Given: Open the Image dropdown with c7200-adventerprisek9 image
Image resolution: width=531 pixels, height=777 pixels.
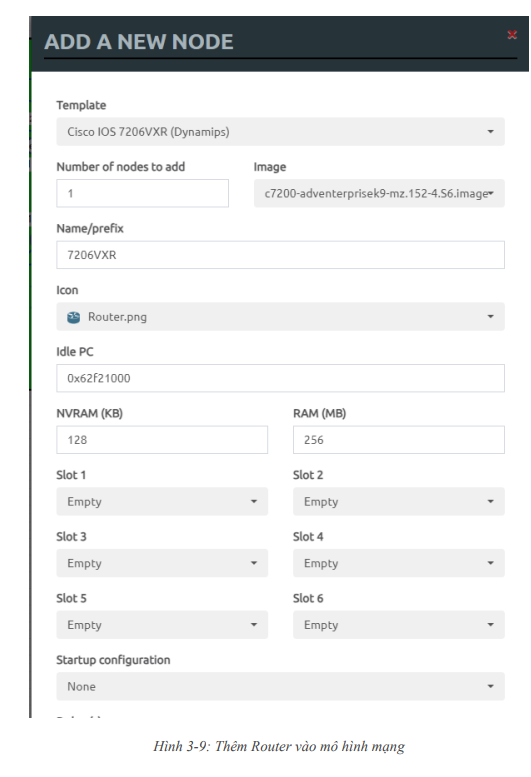Looking at the screenshot, I should 379,193.
